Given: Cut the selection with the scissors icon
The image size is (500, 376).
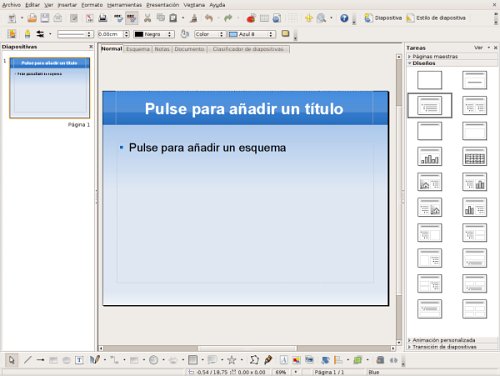Looking at the screenshot, I should pyautogui.click(x=147, y=18).
